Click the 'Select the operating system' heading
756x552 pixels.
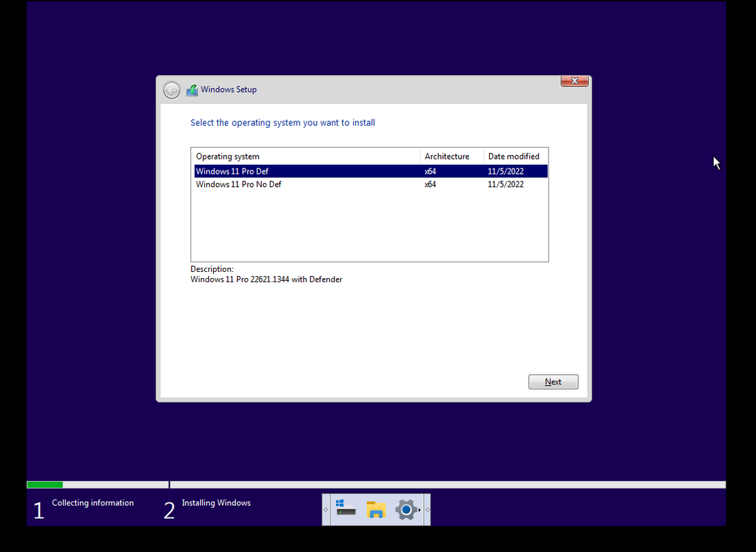pyautogui.click(x=283, y=123)
